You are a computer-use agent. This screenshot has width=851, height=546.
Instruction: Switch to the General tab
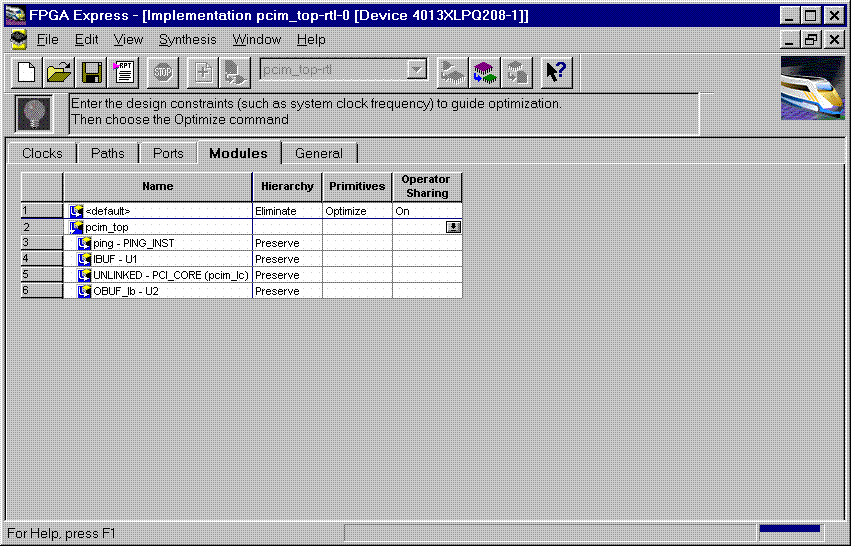(x=319, y=153)
